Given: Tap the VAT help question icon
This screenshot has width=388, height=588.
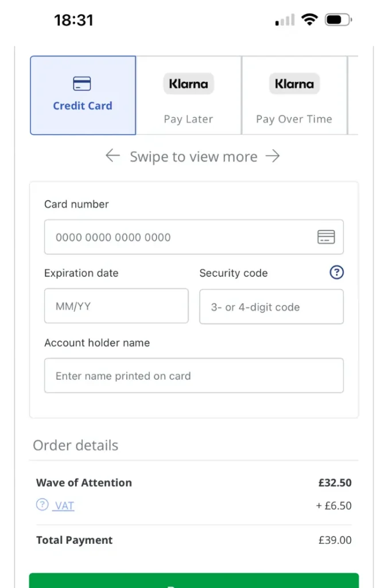Looking at the screenshot, I should (42, 505).
